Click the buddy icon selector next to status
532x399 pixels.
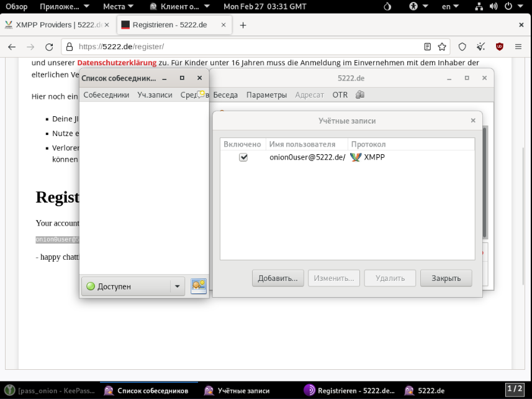(198, 286)
